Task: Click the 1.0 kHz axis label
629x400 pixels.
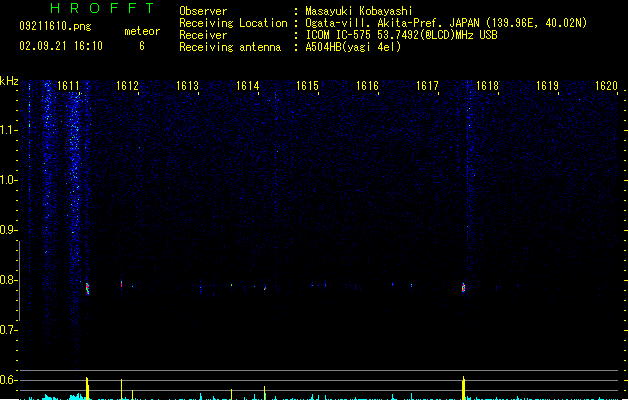Action: click(x=8, y=180)
